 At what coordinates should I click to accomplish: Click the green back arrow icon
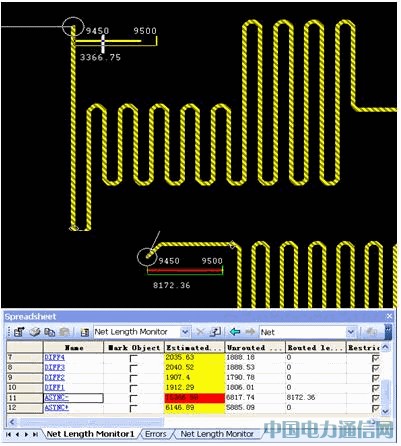coord(235,332)
